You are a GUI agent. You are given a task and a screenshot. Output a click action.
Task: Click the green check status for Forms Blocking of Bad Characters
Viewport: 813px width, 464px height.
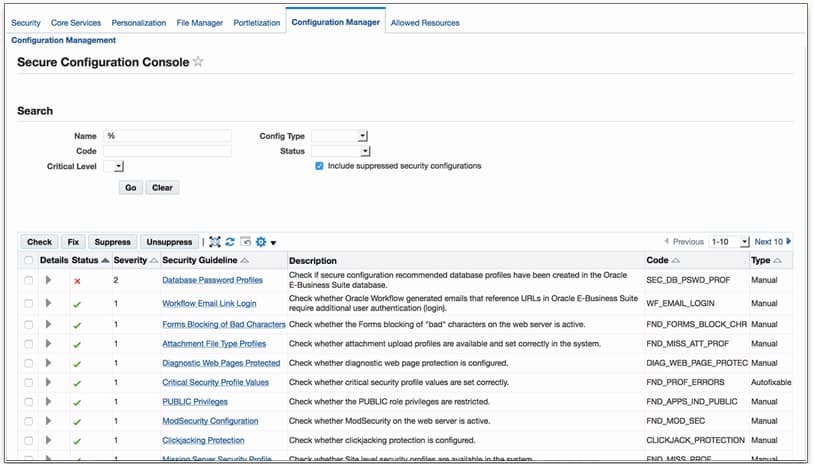[x=77, y=326]
